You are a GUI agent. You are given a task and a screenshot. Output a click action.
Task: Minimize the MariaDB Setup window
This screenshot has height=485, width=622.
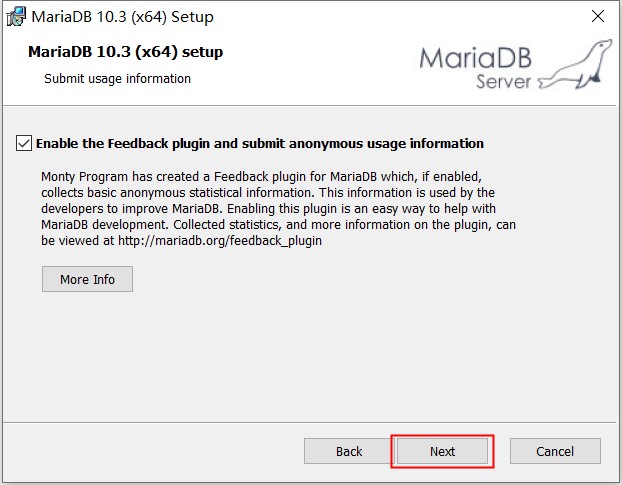(x=505, y=17)
